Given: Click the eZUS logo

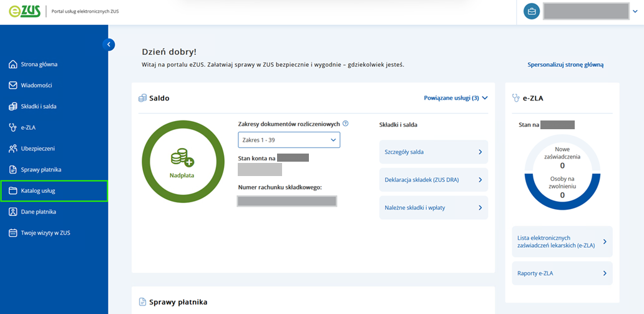Looking at the screenshot, I should tap(25, 12).
